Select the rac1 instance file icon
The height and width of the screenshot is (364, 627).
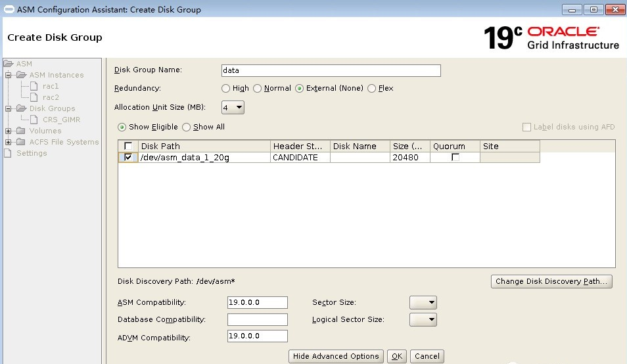pos(35,86)
